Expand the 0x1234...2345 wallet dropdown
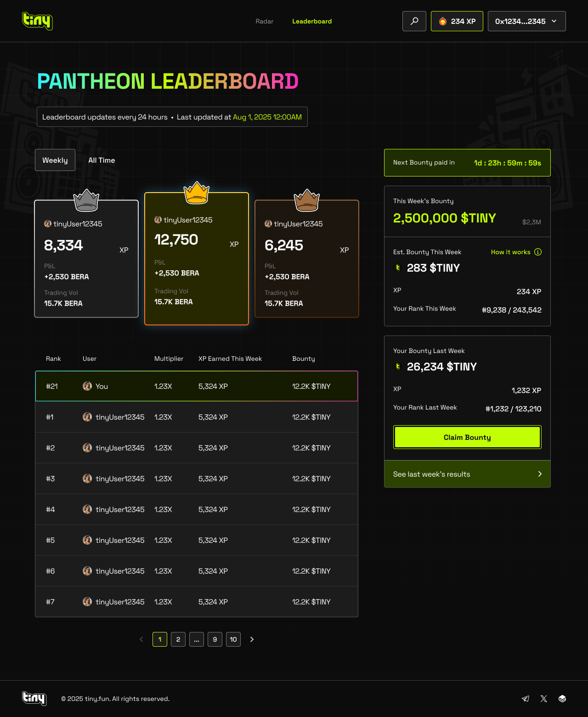The width and height of the screenshot is (588, 717). [526, 21]
